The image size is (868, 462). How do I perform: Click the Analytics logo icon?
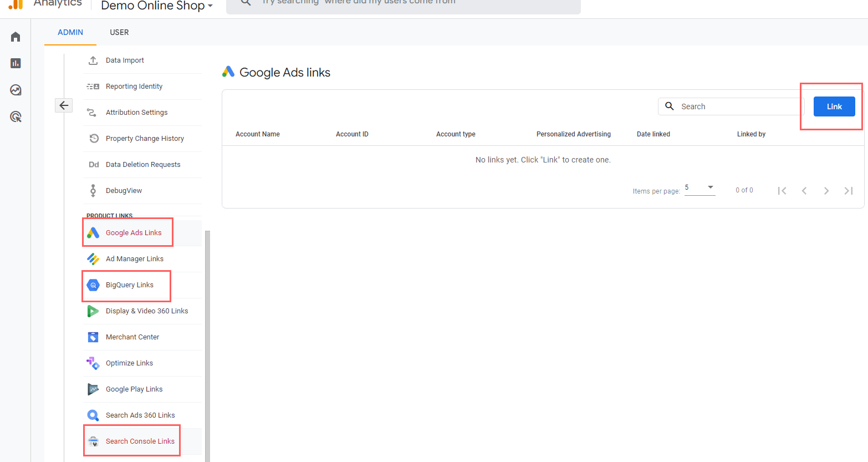coord(16,4)
